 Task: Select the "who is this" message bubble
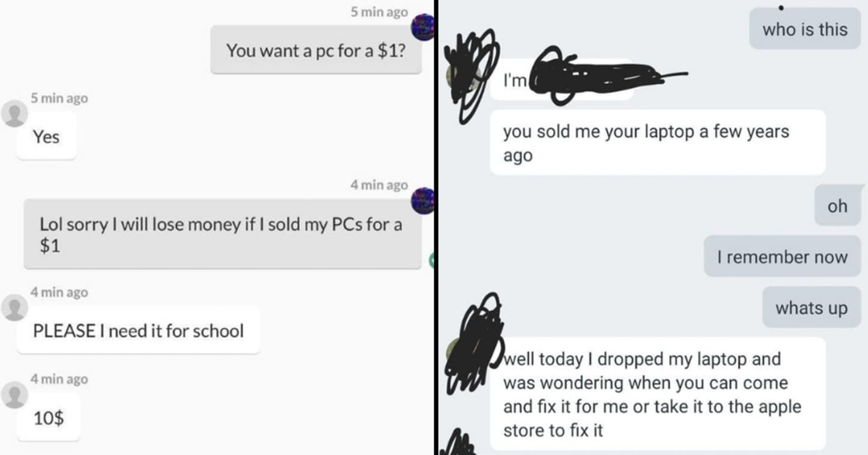coord(805,29)
